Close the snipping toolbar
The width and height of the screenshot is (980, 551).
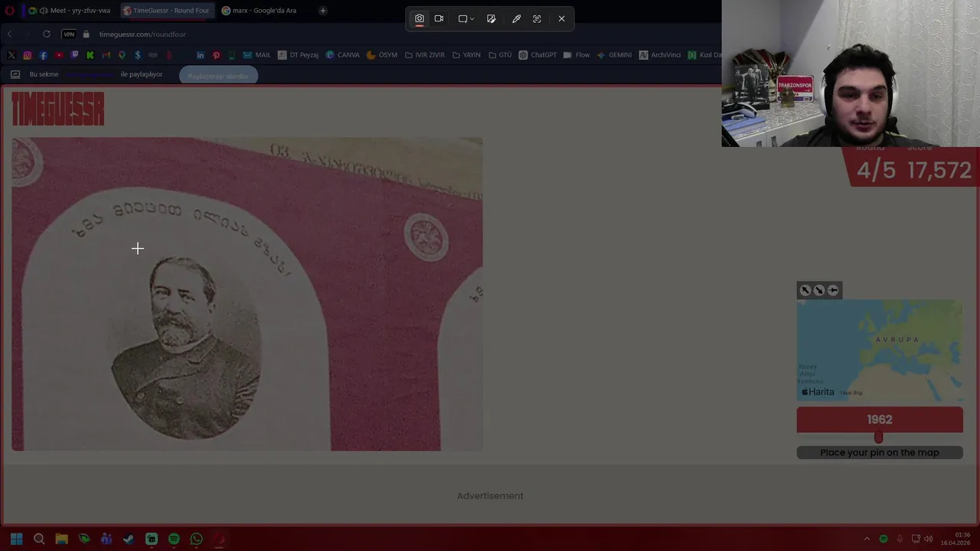tap(562, 18)
